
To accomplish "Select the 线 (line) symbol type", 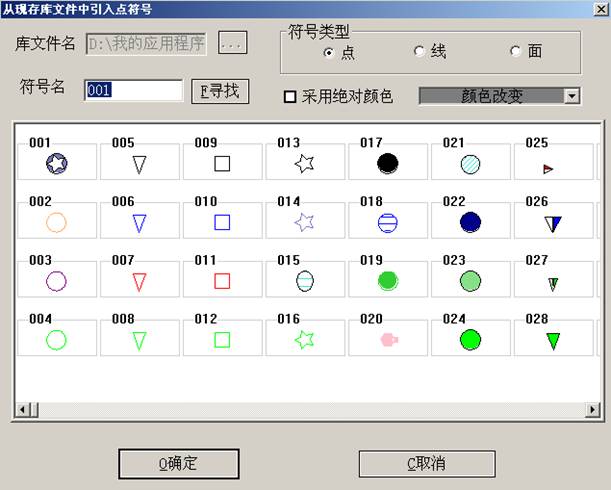I will click(419, 52).
